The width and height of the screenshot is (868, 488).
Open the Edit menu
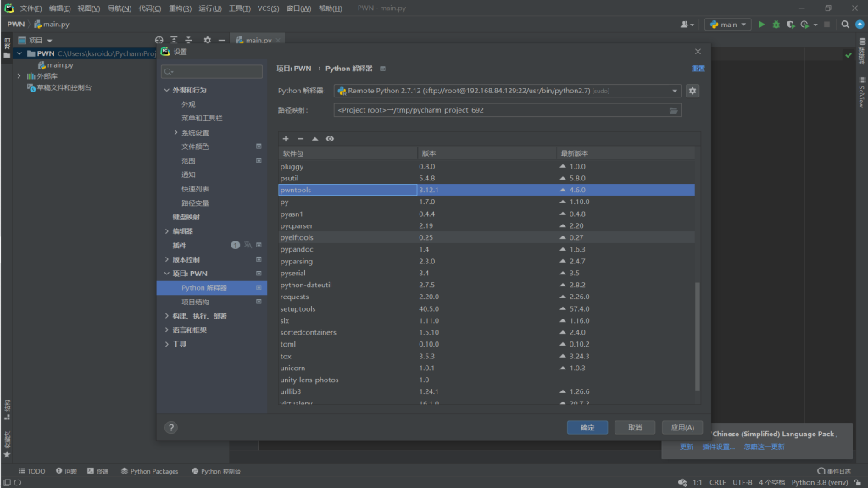pyautogui.click(x=59, y=8)
